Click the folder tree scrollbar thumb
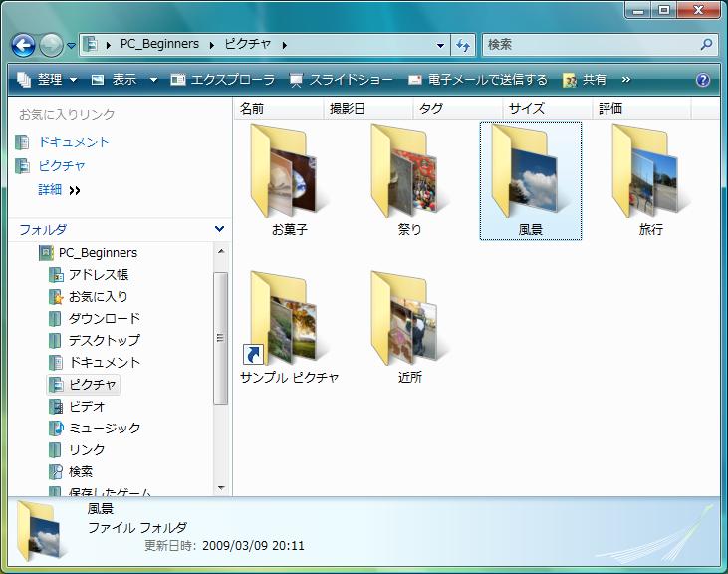 [220, 338]
